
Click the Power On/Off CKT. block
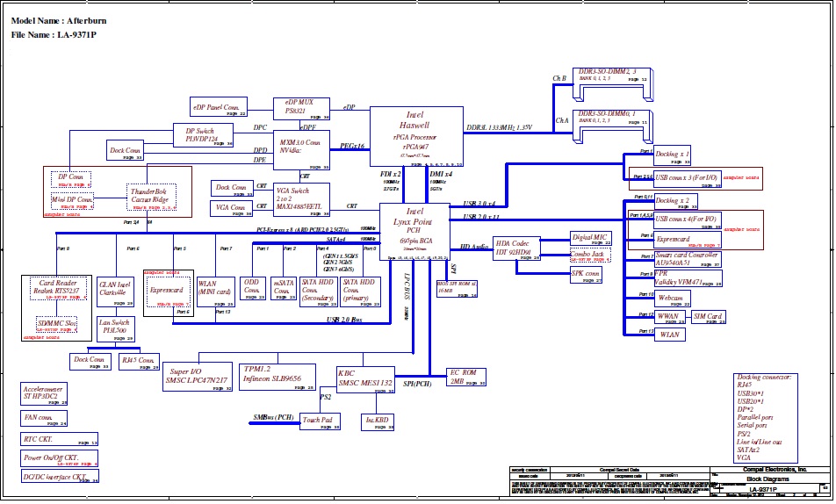[59, 458]
